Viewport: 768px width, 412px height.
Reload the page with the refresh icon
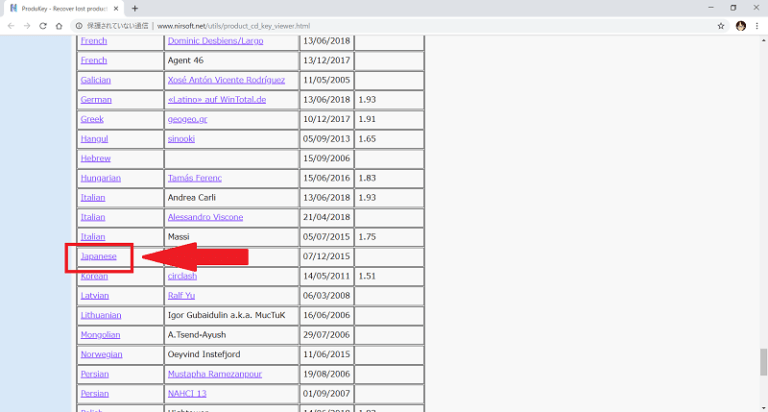point(44,26)
